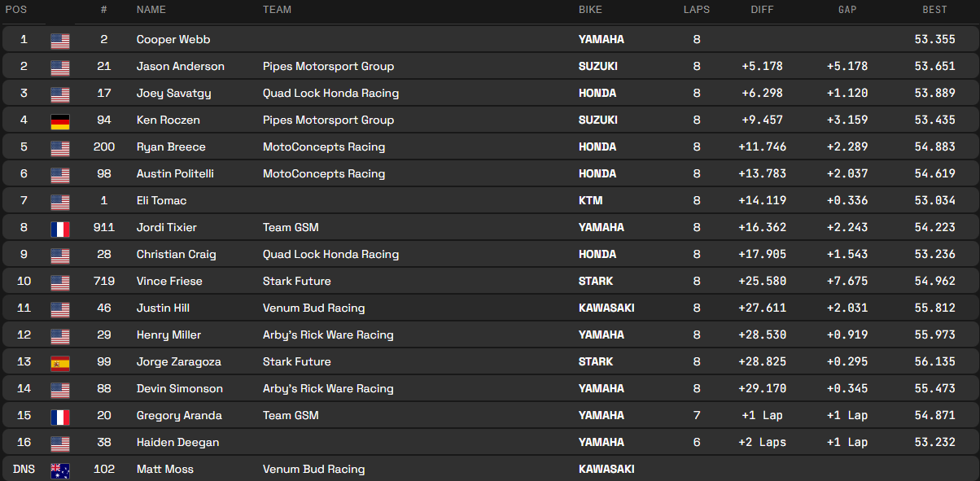Open rider Jason Anderson's name link
The image size is (980, 481).
(180, 66)
